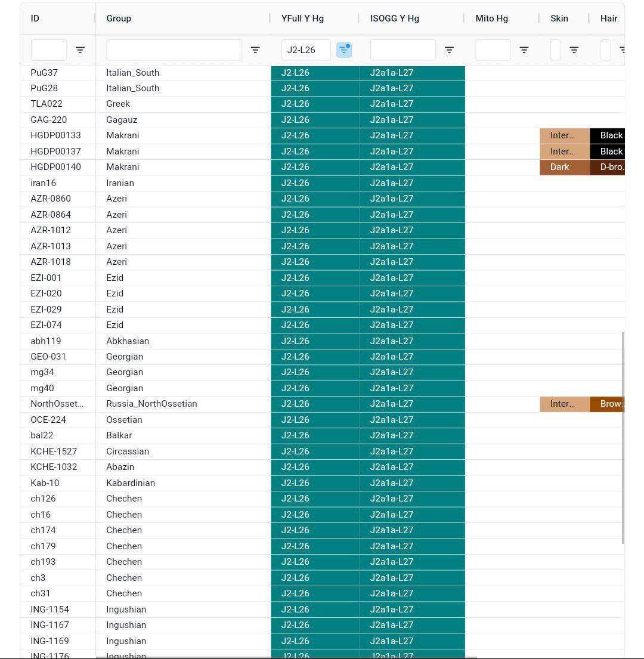644x659 pixels.
Task: Click Black hair swatch for HGDP00137
Action: tap(608, 151)
